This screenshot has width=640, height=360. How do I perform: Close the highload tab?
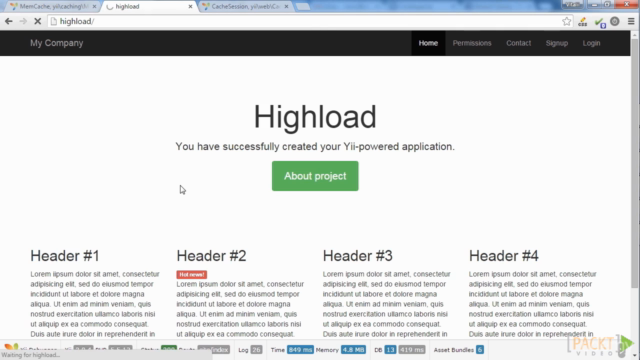190,7
